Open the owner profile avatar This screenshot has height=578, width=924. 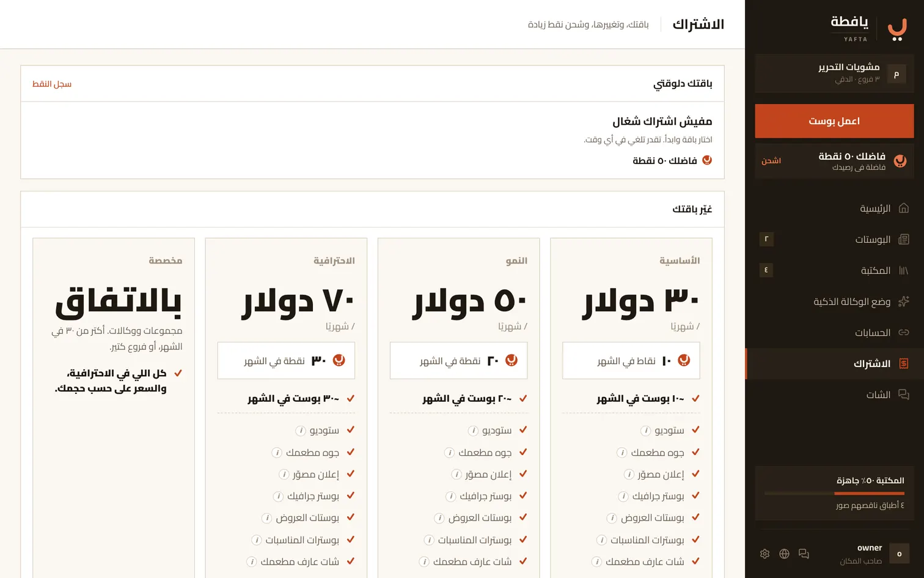tap(900, 554)
